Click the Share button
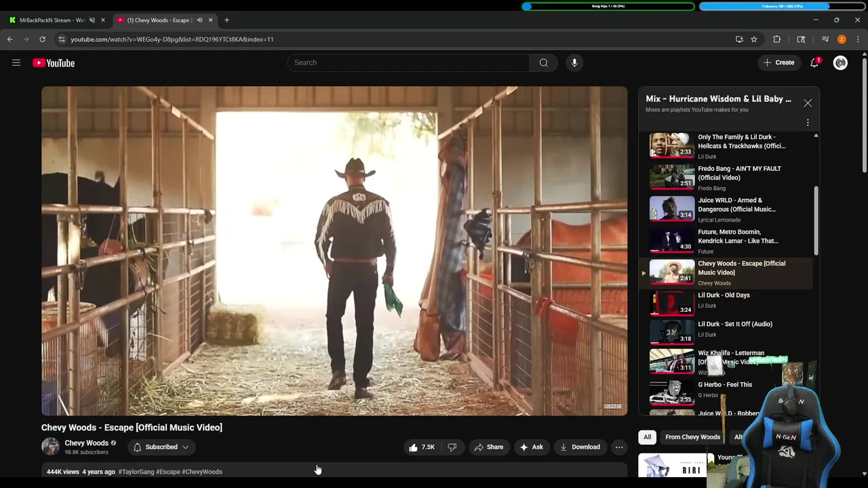Image resolution: width=868 pixels, height=488 pixels. click(x=488, y=447)
